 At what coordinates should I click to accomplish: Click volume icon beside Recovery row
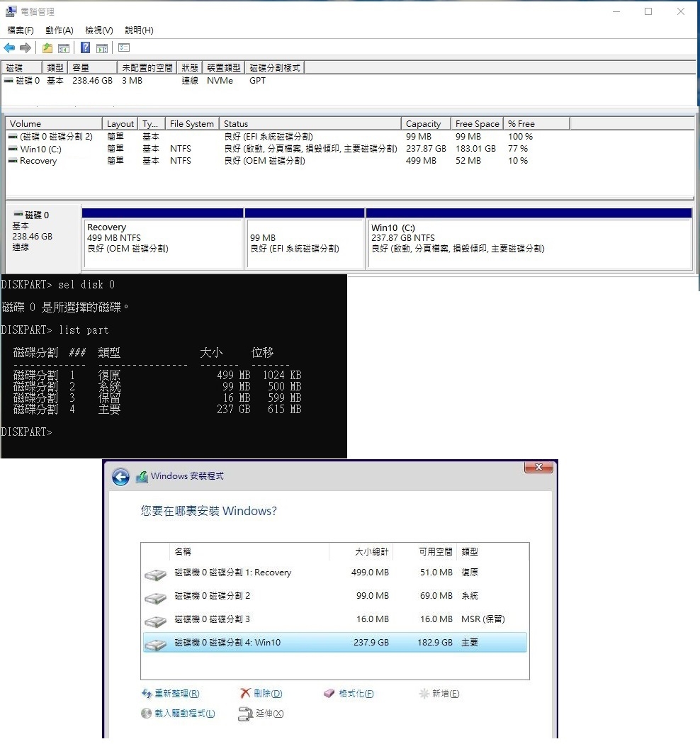[x=13, y=161]
